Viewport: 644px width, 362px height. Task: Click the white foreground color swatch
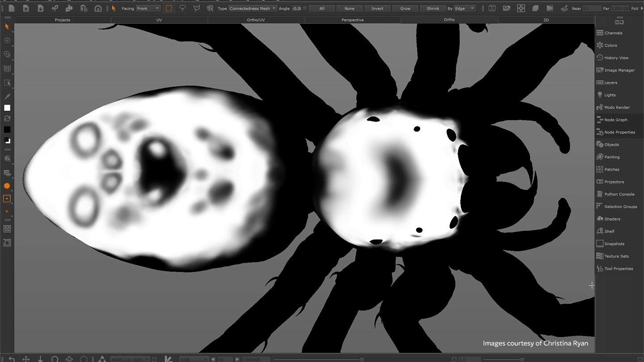tap(7, 108)
